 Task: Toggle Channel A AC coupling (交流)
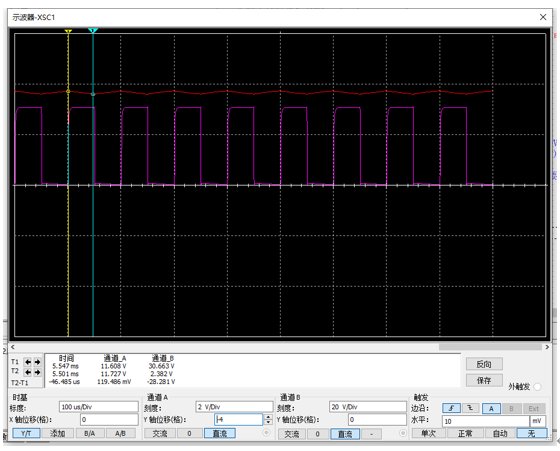pyautogui.click(x=160, y=433)
